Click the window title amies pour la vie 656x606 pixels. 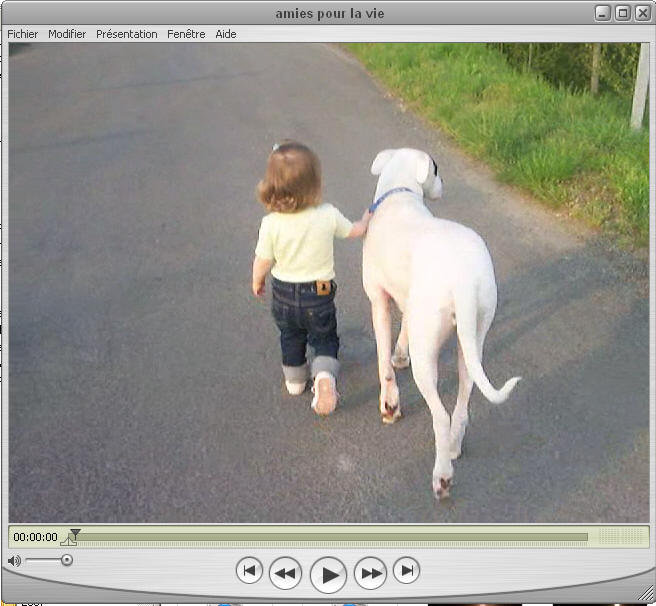coord(330,14)
